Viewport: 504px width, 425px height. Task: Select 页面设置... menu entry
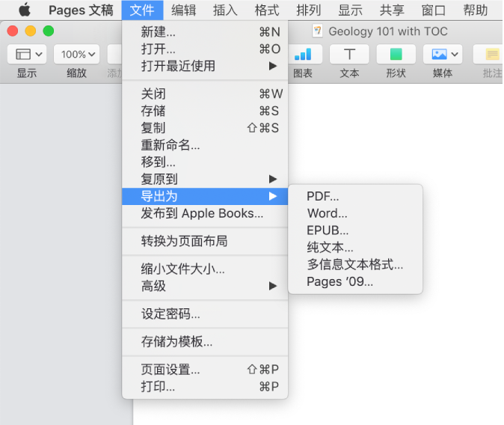pyautogui.click(x=205, y=370)
